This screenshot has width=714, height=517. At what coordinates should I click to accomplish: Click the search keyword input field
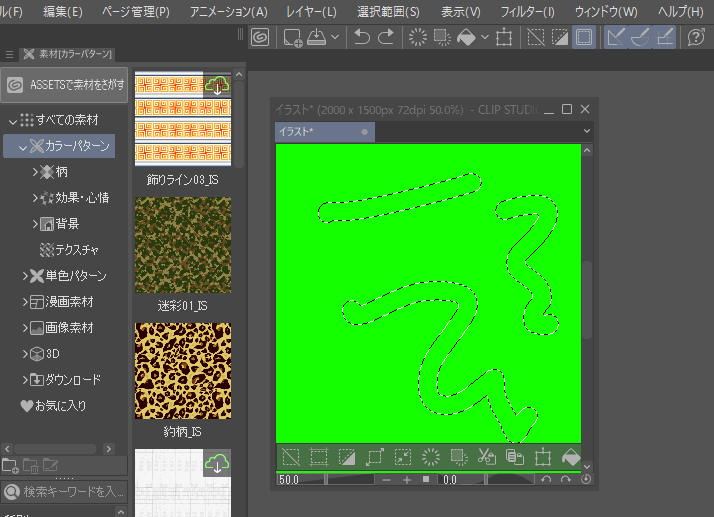(x=72, y=491)
